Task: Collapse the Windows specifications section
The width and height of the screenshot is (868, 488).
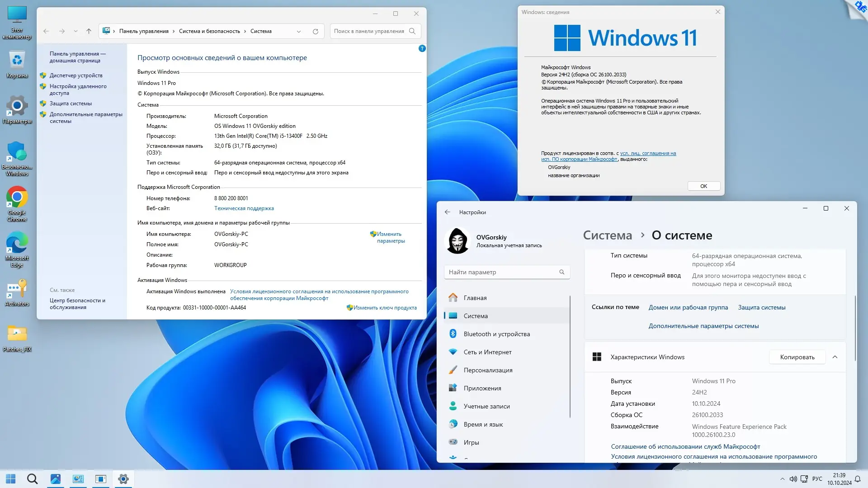Action: [835, 357]
